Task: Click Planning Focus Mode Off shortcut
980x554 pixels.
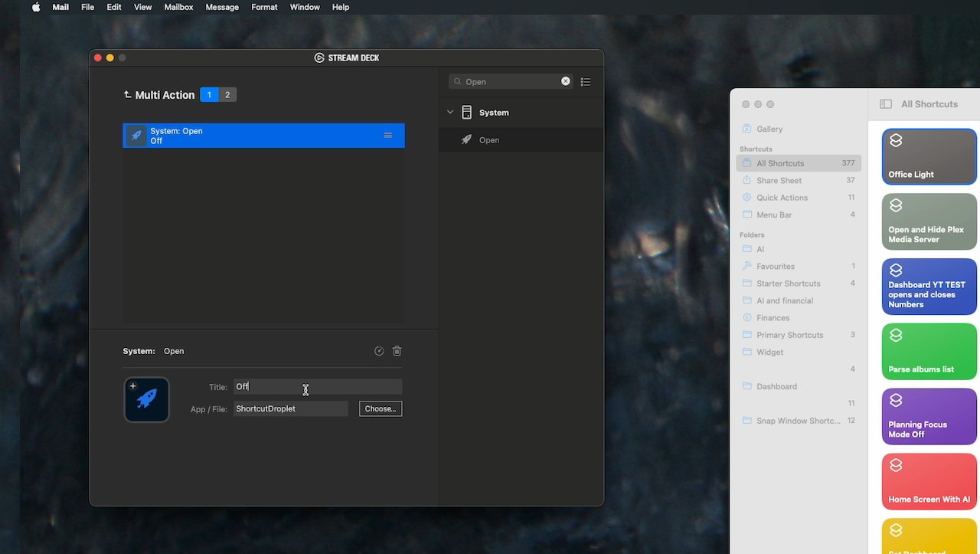Action: point(929,417)
